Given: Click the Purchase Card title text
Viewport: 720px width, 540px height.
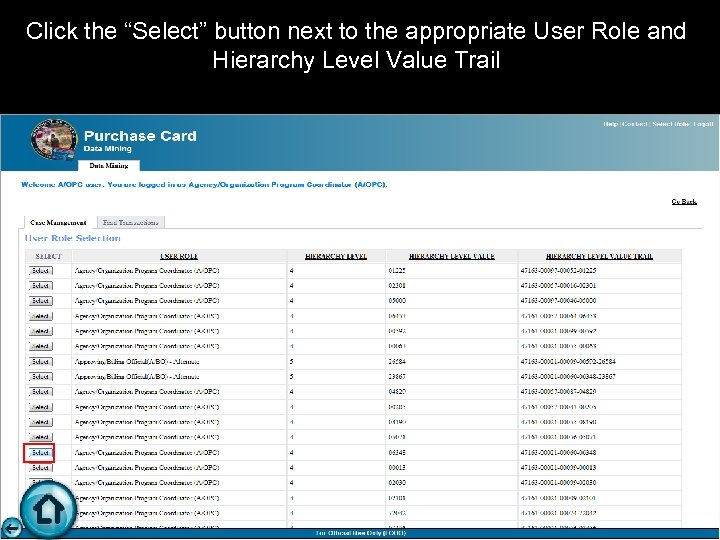Looking at the screenshot, I should pyautogui.click(x=140, y=136).
